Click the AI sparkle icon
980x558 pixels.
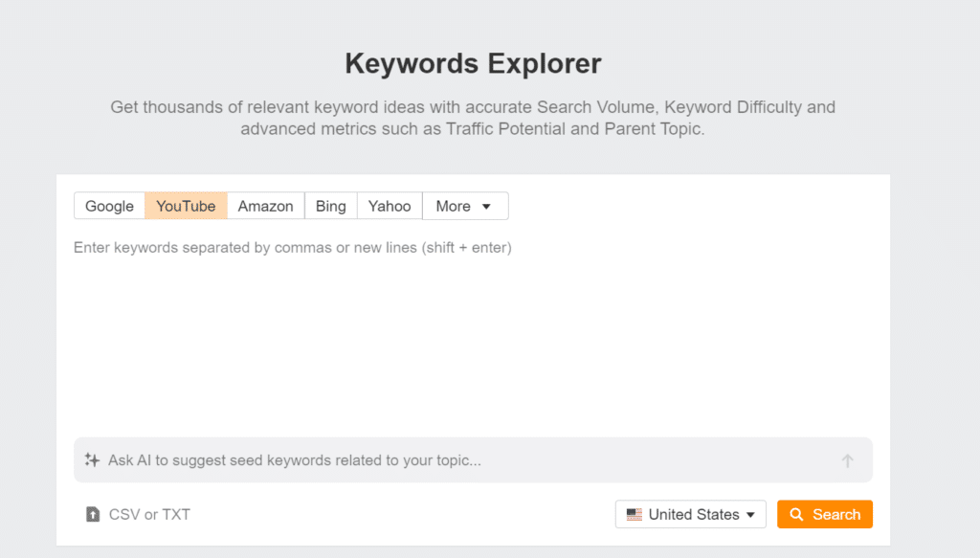92,460
